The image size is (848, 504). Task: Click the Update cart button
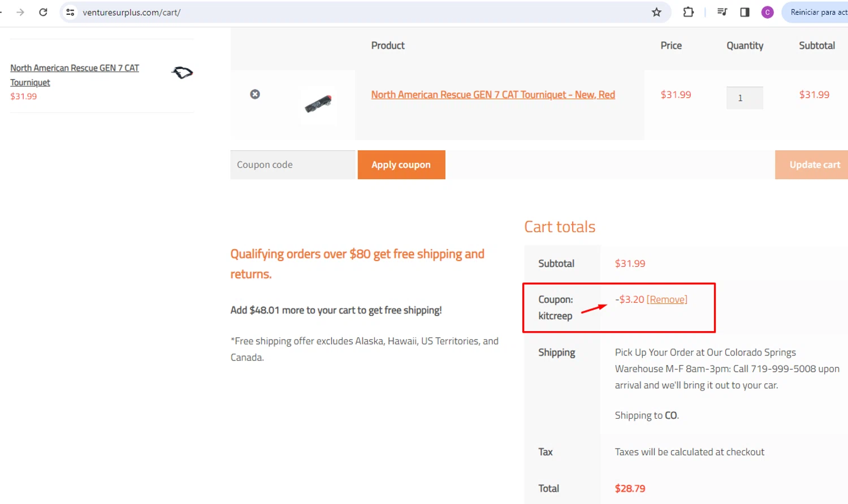coord(812,165)
